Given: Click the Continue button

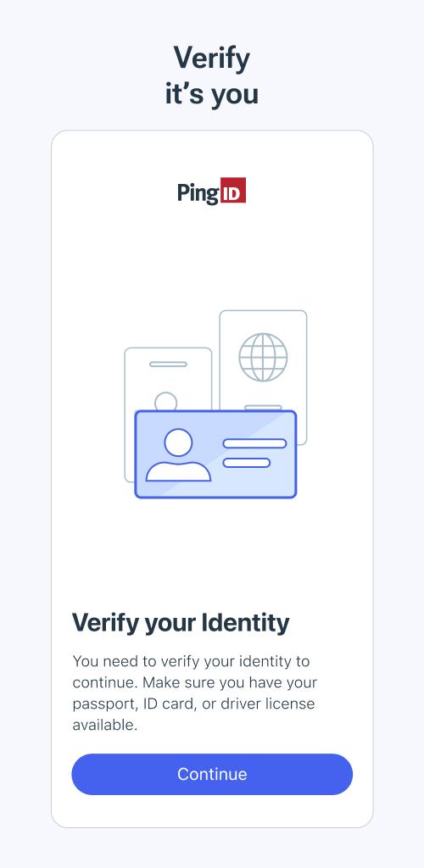Looking at the screenshot, I should point(212,774).
